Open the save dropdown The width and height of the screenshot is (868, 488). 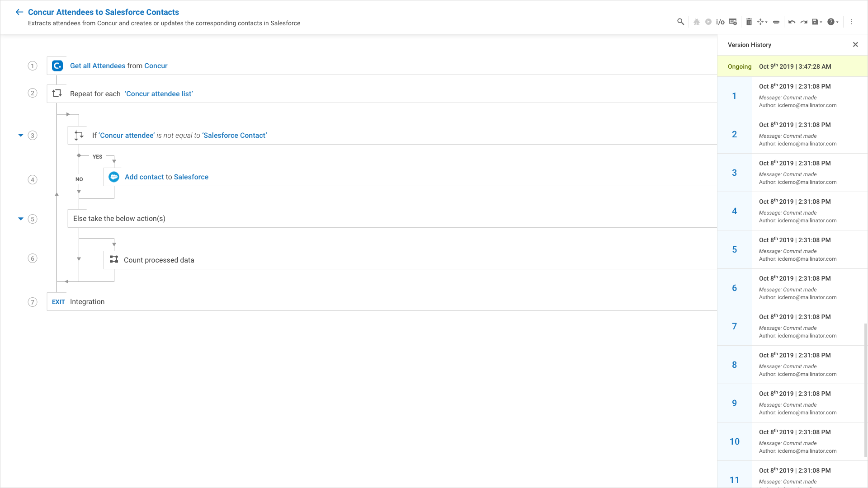coord(817,22)
